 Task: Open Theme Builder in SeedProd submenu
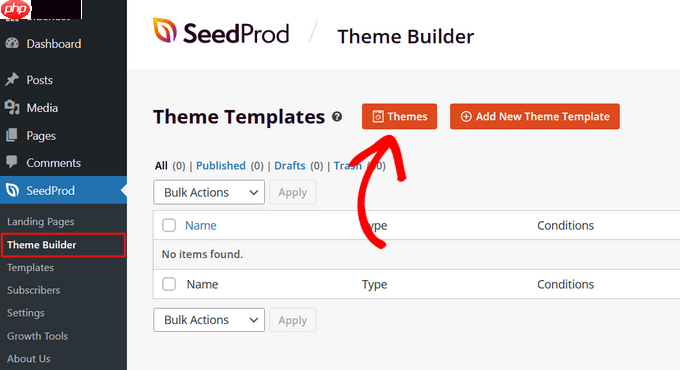tap(42, 245)
